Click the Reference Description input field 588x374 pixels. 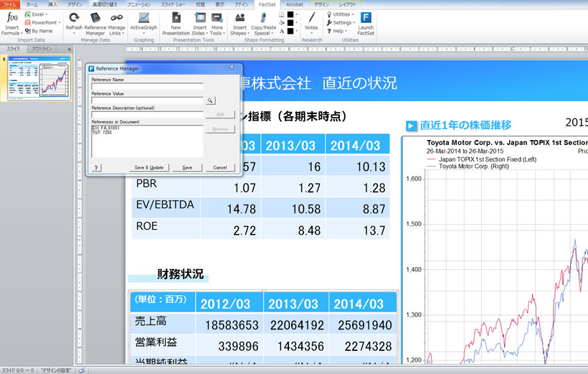[147, 114]
